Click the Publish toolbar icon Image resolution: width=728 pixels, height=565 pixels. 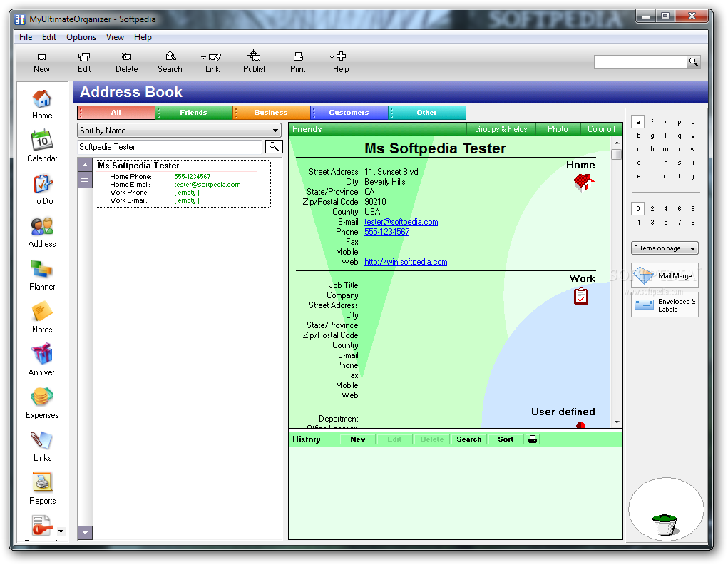coord(255,61)
